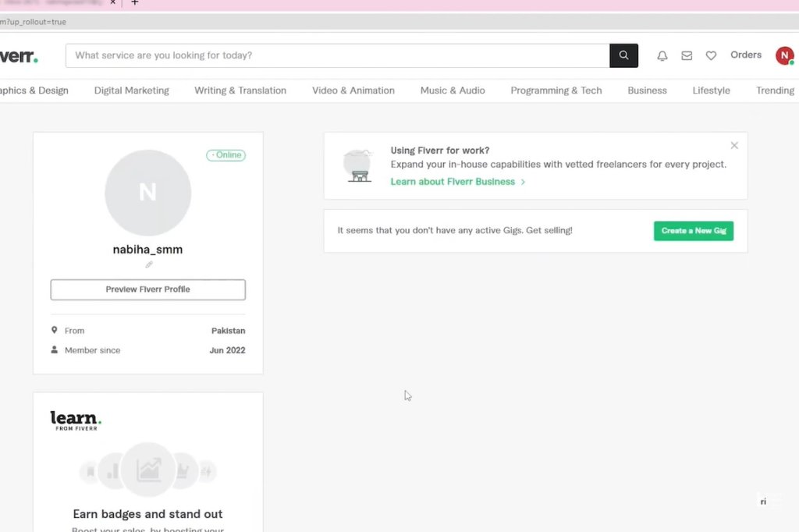
Task: Open the profile menu via the N avatar
Action: pos(784,55)
